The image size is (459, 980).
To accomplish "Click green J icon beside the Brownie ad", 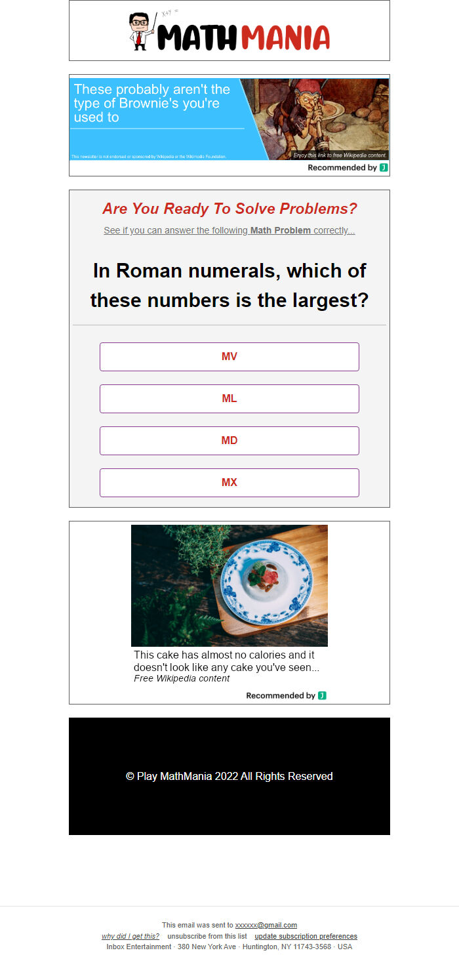I will tap(384, 168).
